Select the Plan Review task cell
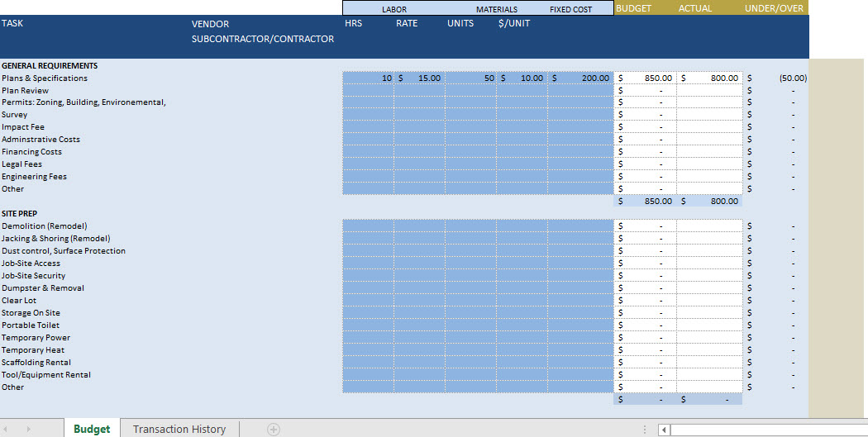868x437 pixels. [25, 91]
